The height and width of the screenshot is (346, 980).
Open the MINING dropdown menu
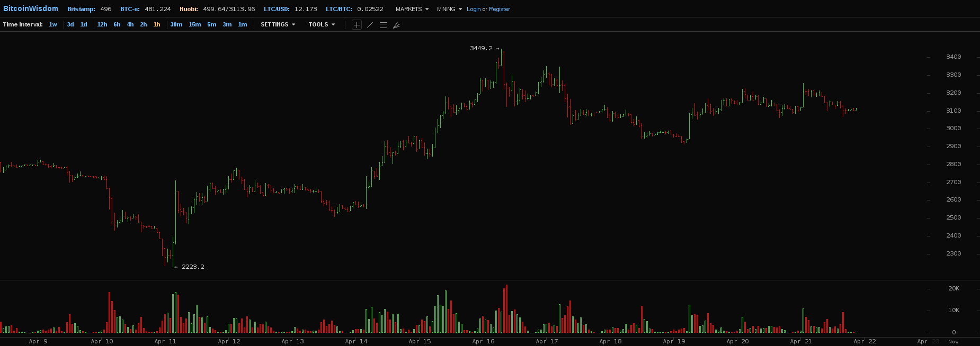449,9
